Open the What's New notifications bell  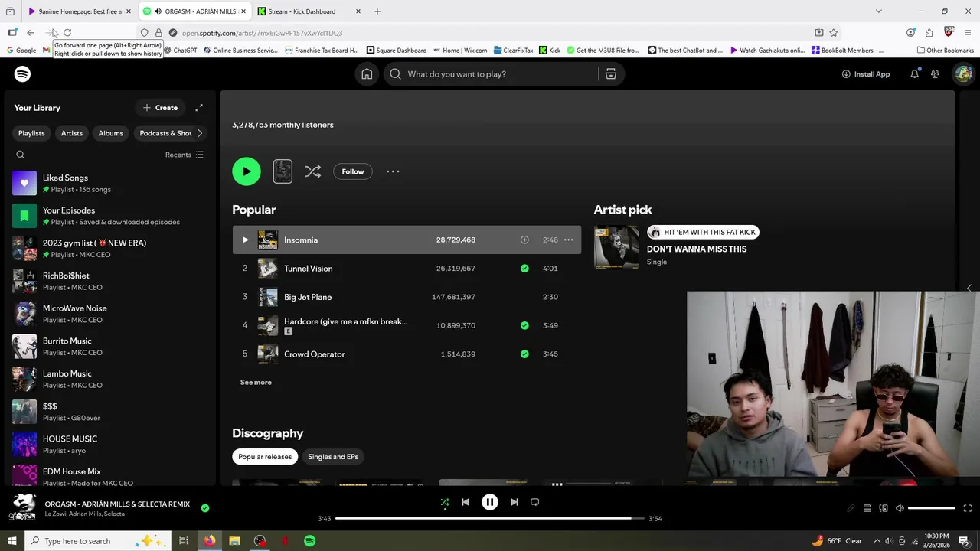(914, 74)
